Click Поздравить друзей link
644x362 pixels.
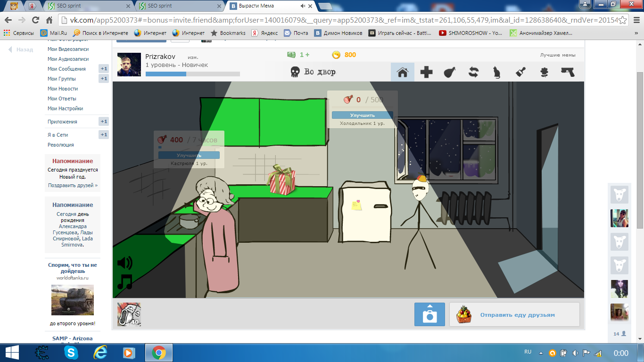point(73,185)
